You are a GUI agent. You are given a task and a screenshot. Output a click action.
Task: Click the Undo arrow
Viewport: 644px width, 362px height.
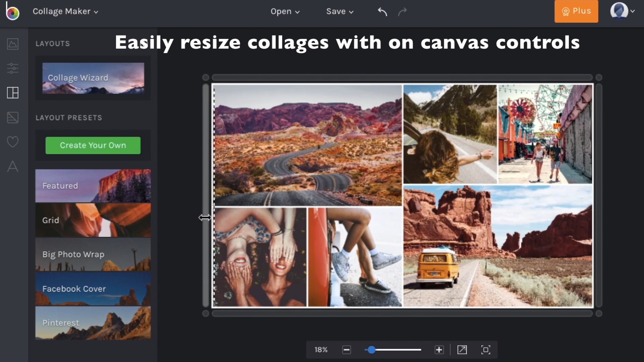pos(382,12)
